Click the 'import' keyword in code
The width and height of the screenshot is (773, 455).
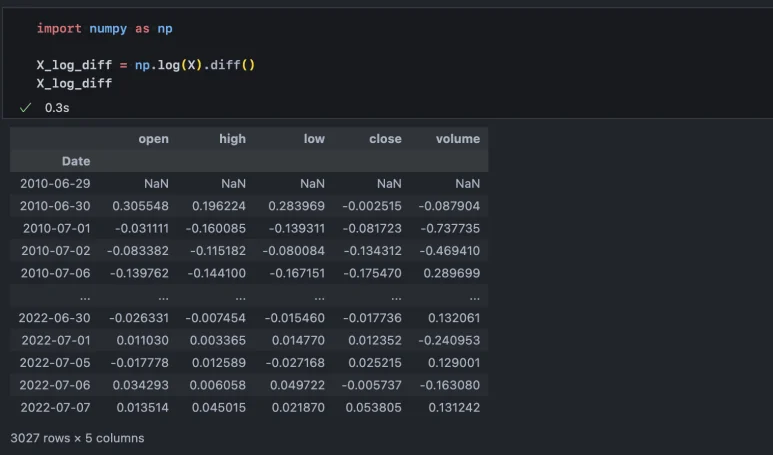click(59, 29)
